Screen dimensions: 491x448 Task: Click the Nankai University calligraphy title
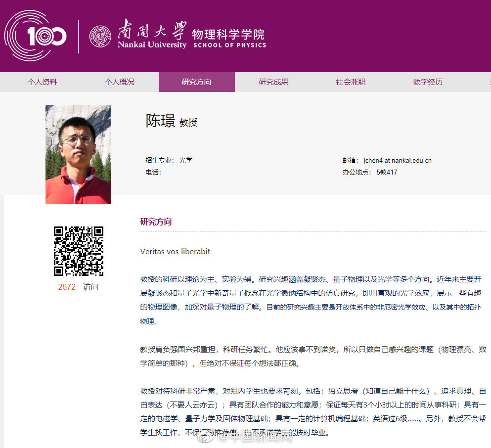click(152, 34)
